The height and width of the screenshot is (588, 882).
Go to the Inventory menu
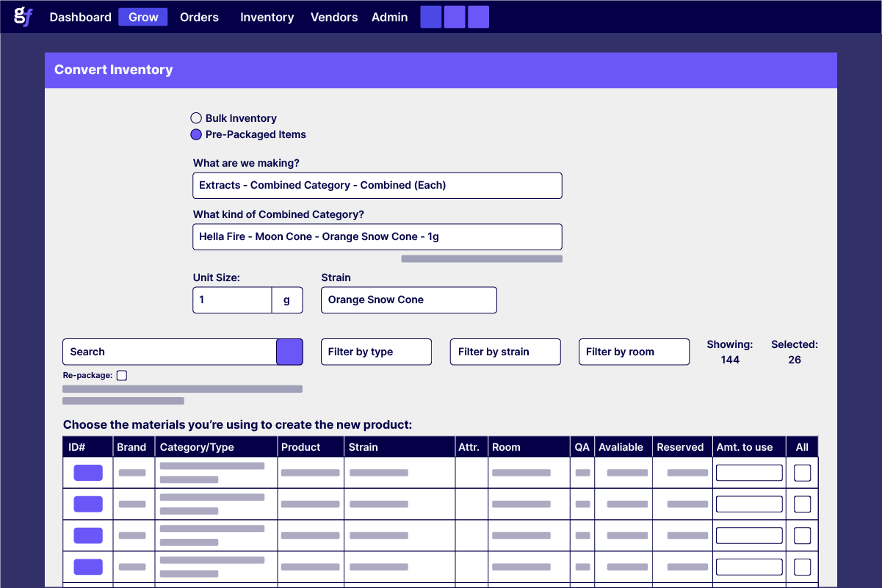point(267,17)
